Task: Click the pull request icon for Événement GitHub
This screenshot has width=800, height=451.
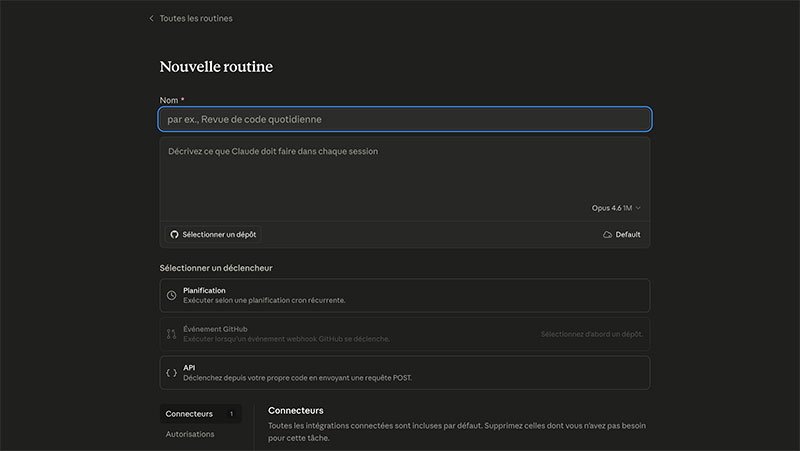Action: (x=171, y=334)
